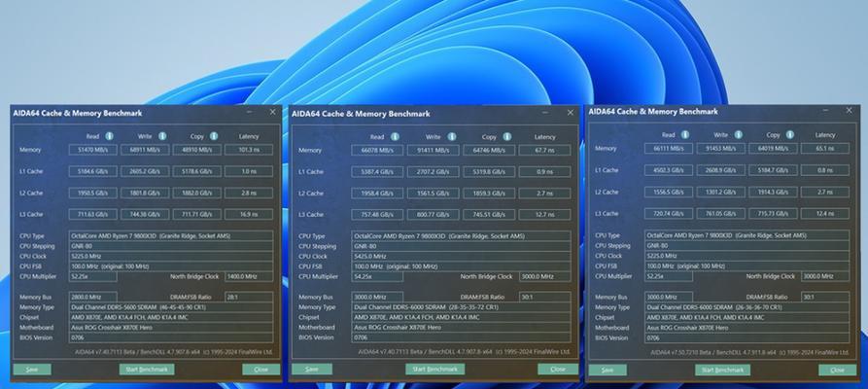Click the 4502.3 GB/s L1 read value
Image resolution: width=868 pixels, height=389 pixels.
(668, 170)
